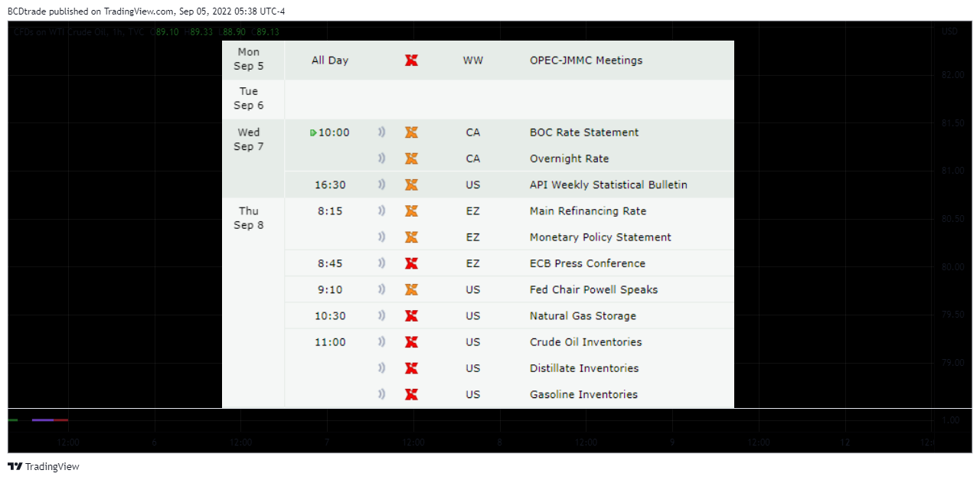
Task: Click the red impact icon for Natural Gas Storage
Action: [x=411, y=315]
